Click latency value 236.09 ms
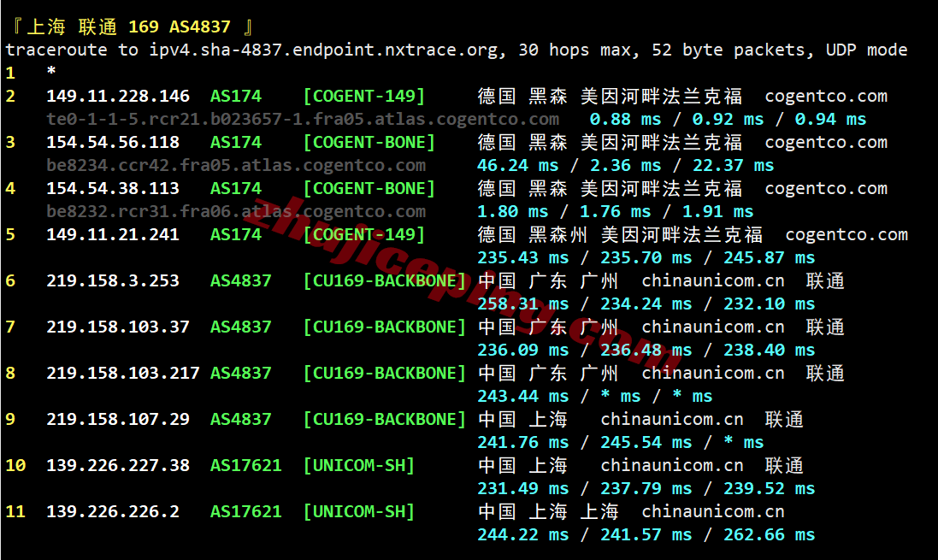938x560 pixels. (x=522, y=350)
